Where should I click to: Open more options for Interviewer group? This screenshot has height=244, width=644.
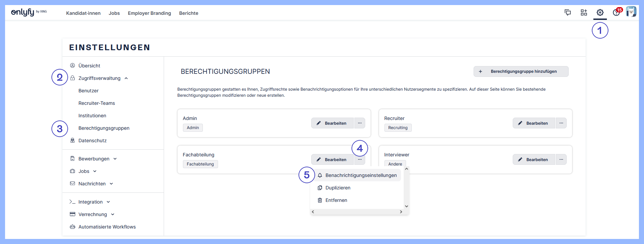pyautogui.click(x=561, y=159)
